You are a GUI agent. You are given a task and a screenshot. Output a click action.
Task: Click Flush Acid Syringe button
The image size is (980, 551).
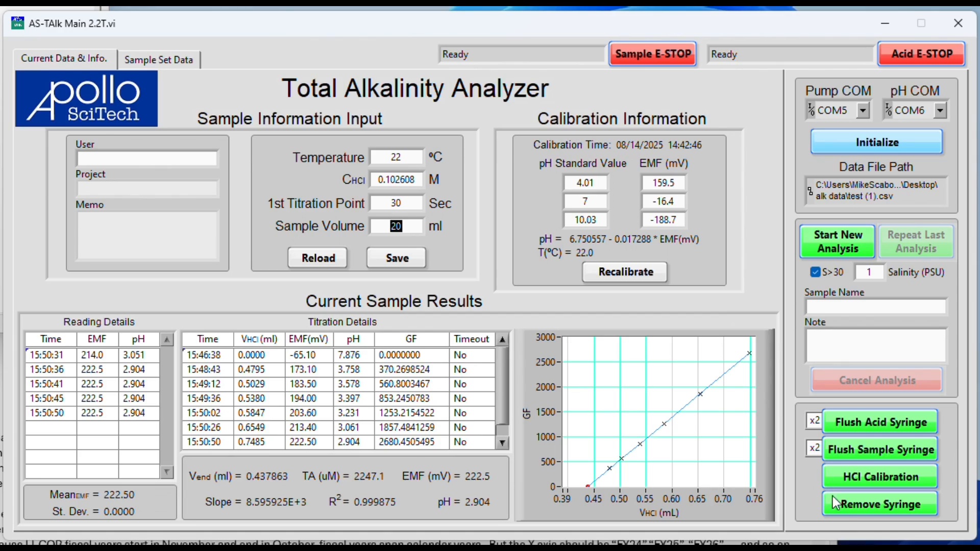(x=880, y=422)
